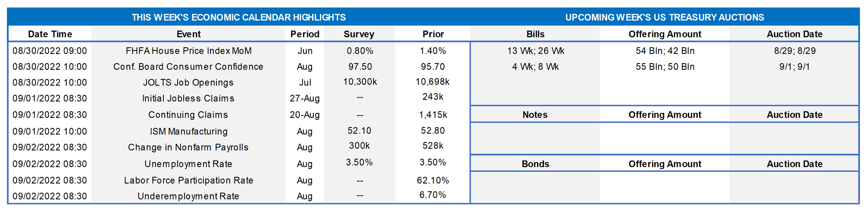Click the Unemployment Rate event
The image size is (868, 212).
(x=188, y=164)
